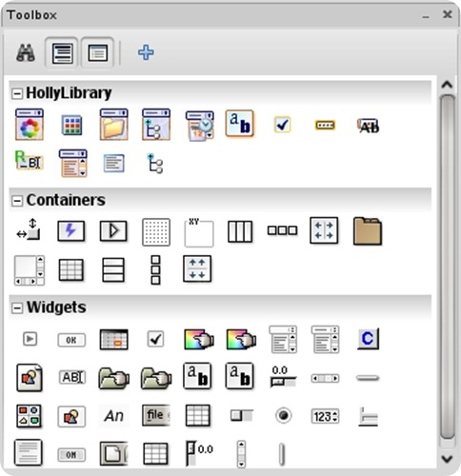Minimize the Toolbox panel
461x476 pixels.
point(426,16)
